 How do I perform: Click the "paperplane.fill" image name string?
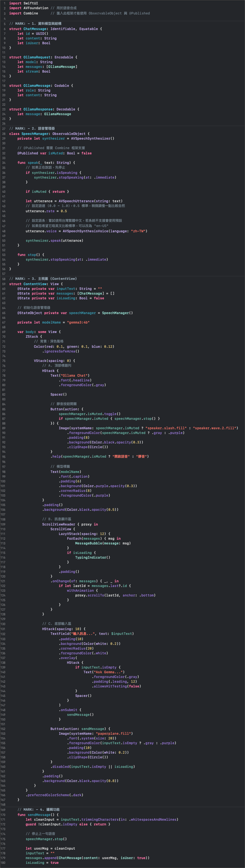coord(114,734)
